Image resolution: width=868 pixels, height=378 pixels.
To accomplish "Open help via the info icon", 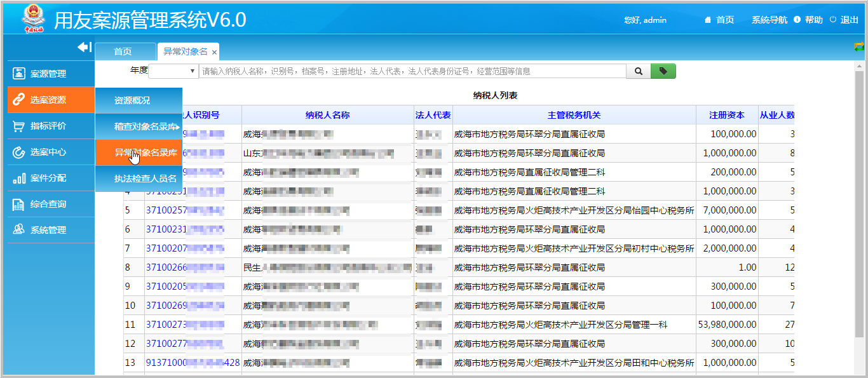I will pos(797,20).
